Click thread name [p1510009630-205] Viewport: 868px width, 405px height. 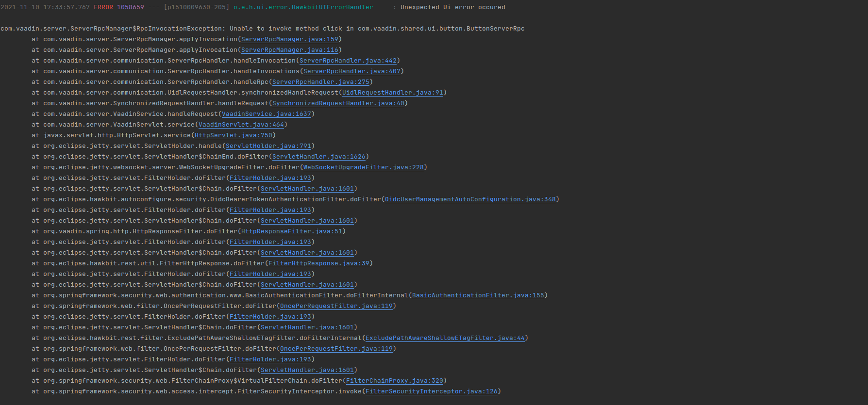coord(197,7)
